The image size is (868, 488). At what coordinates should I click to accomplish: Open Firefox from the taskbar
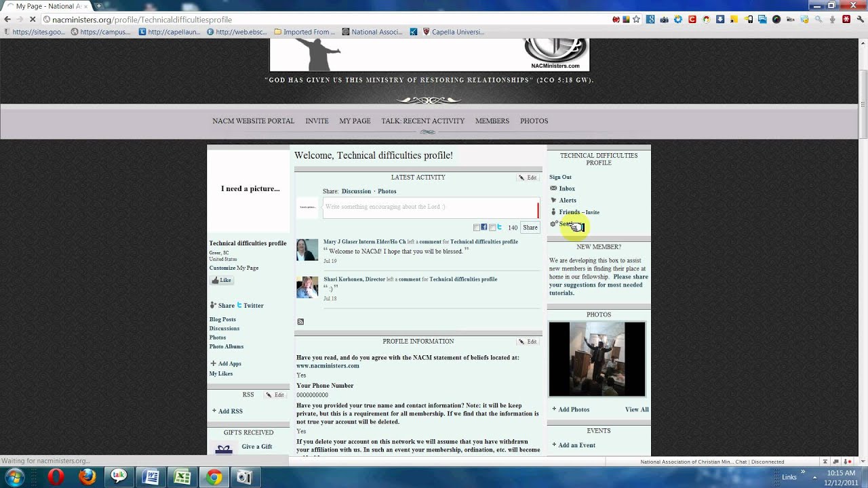87,477
